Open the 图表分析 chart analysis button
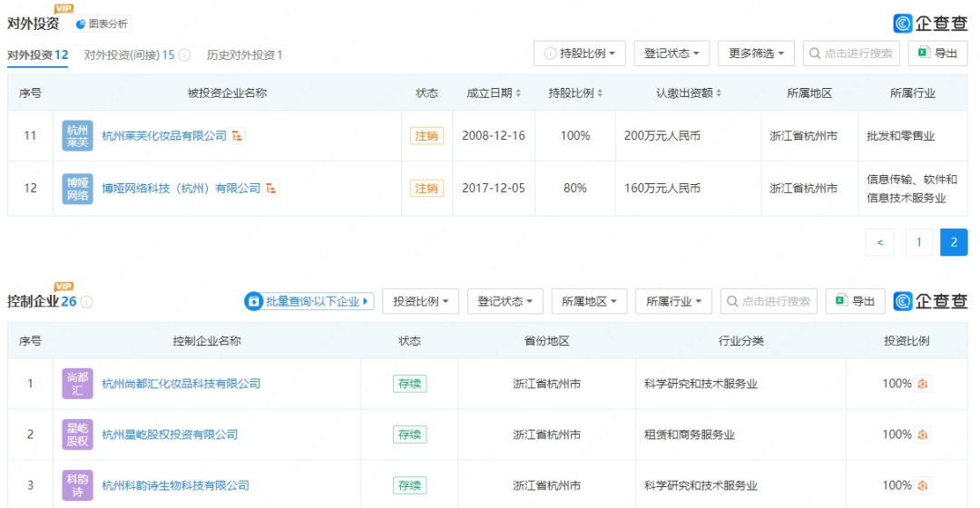This screenshot has height=508, width=980. click(102, 24)
